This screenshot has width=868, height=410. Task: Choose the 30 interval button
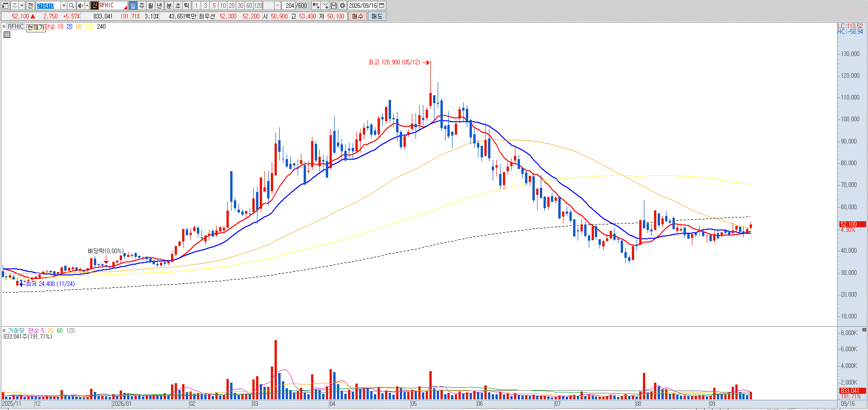[240, 6]
